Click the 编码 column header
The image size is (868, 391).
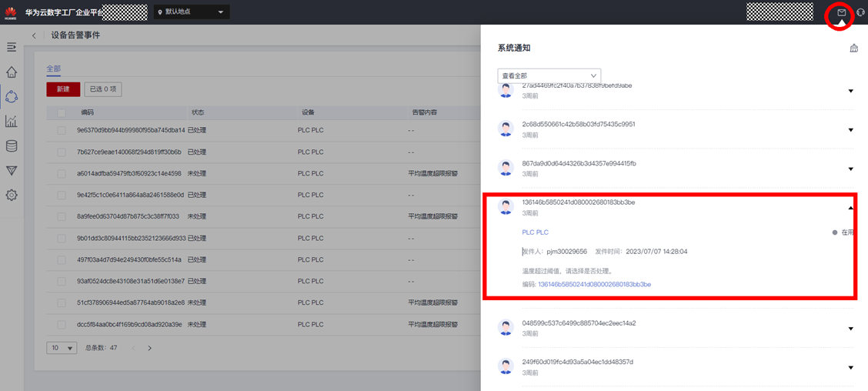88,112
